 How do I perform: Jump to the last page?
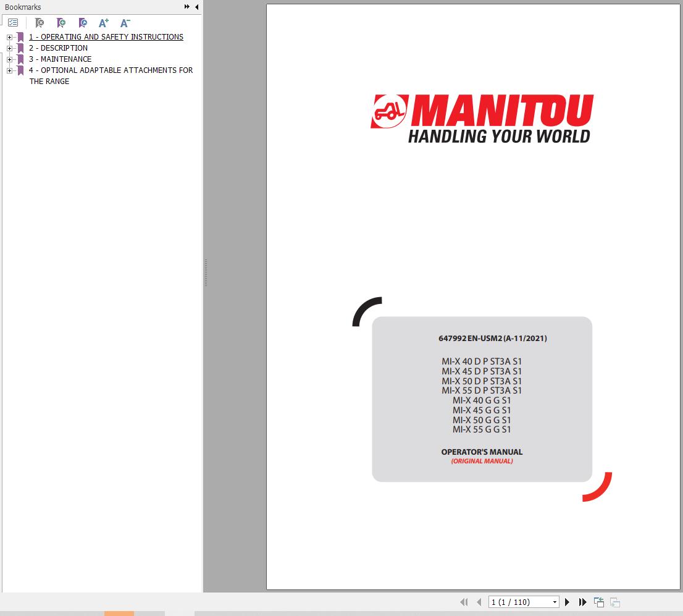[x=582, y=602]
